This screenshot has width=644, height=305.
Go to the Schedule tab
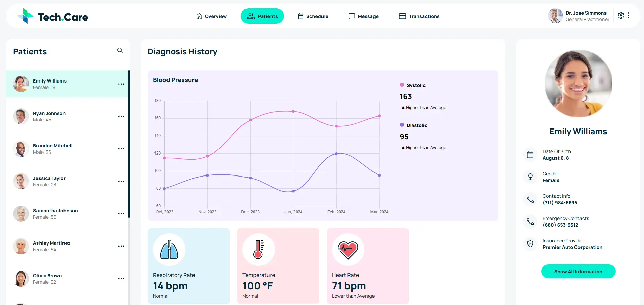313,16
